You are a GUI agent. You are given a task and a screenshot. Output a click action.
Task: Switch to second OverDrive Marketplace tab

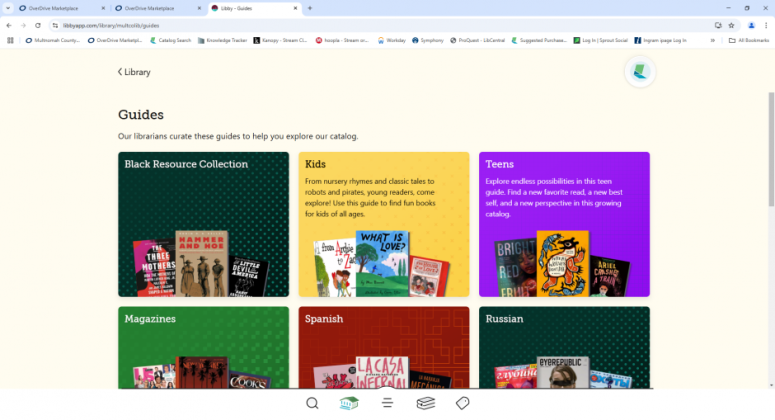click(x=156, y=8)
